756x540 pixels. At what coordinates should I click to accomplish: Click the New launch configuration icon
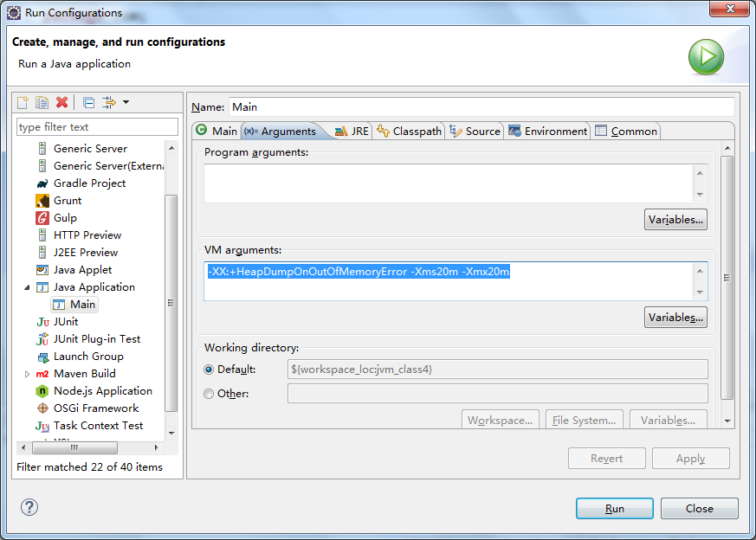23,103
